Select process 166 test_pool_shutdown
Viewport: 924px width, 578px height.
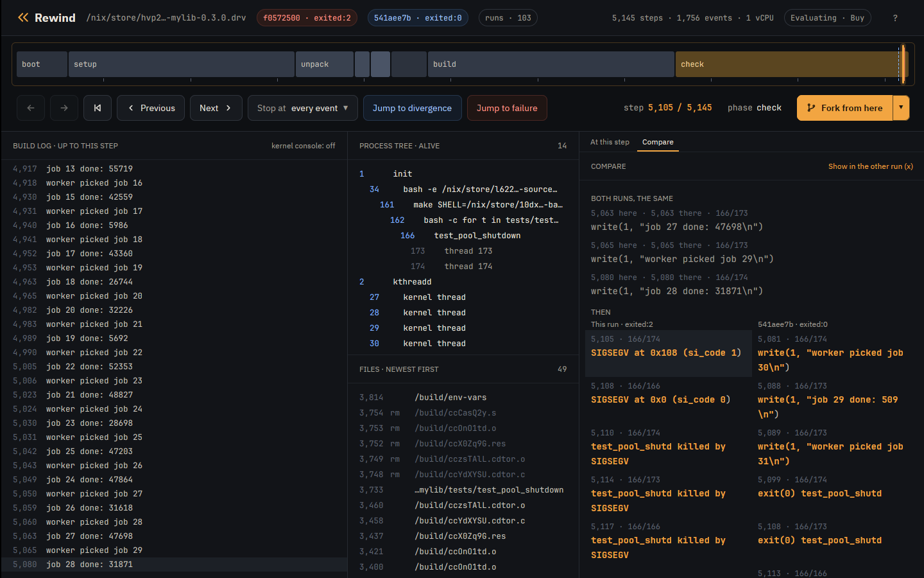tap(463, 236)
